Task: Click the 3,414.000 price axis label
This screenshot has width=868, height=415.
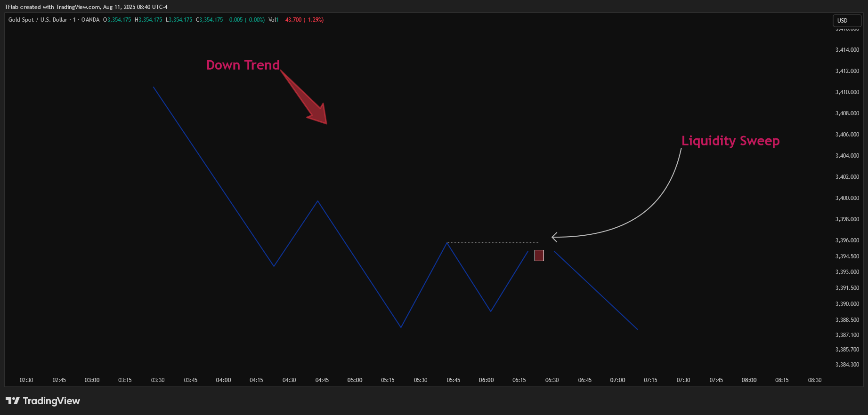Action: tap(847, 50)
